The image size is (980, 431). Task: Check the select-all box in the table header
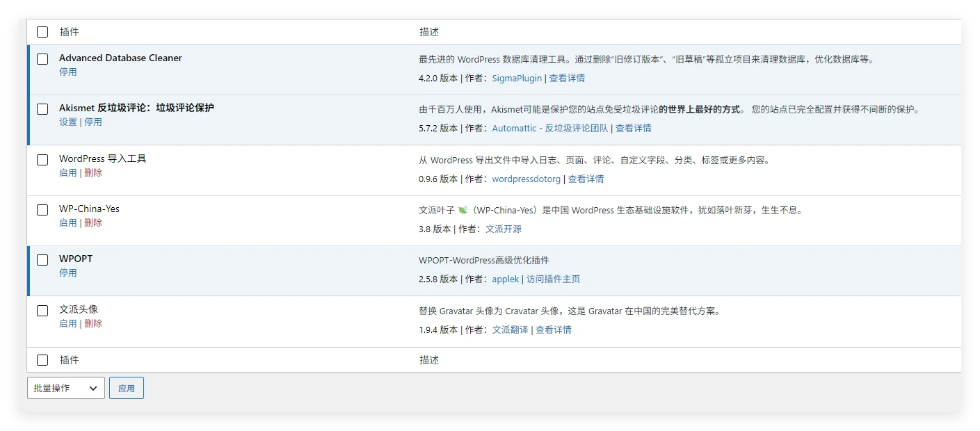(x=42, y=32)
